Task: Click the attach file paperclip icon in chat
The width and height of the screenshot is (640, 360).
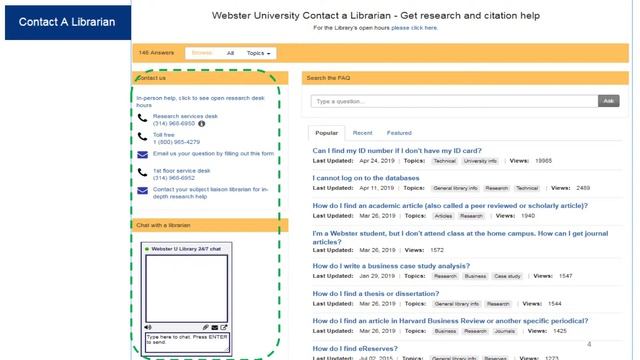Action: [x=206, y=327]
